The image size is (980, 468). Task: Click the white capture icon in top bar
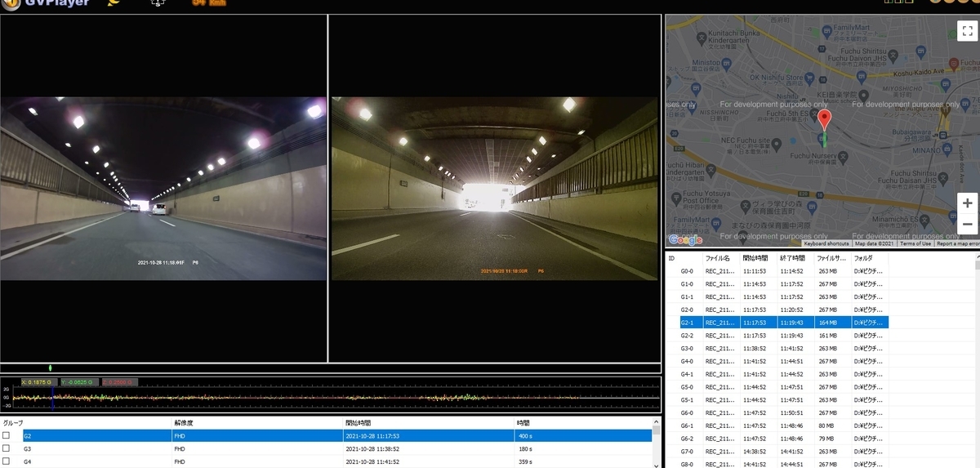[158, 3]
